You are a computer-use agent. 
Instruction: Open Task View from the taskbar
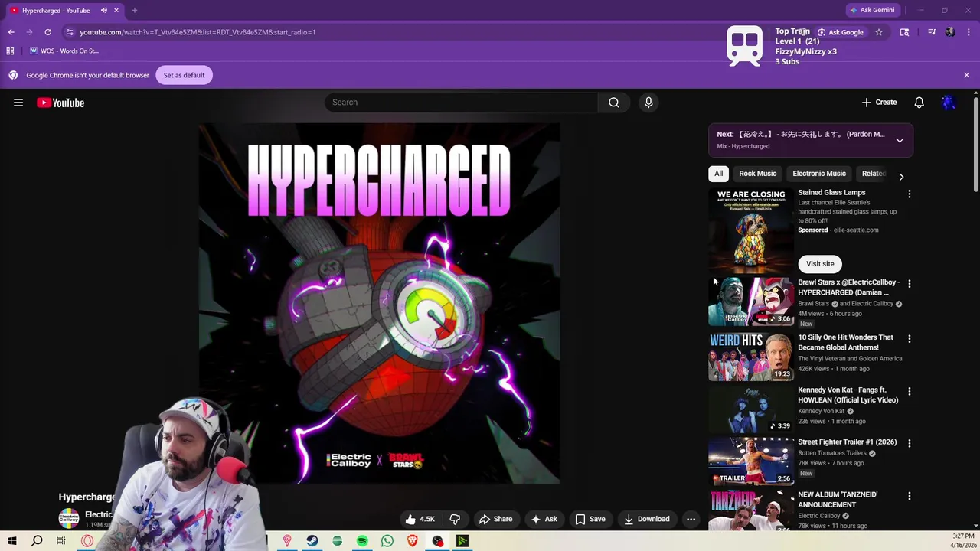point(61,541)
